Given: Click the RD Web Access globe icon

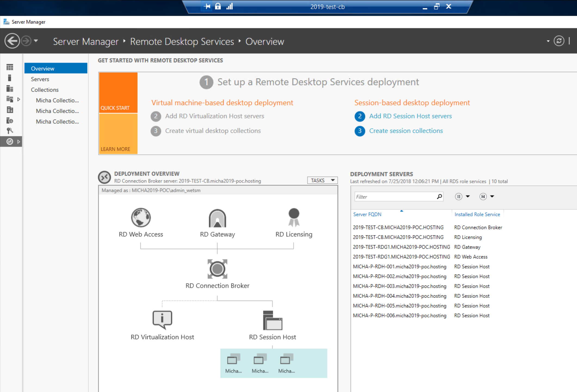Looking at the screenshot, I should click(x=141, y=217).
